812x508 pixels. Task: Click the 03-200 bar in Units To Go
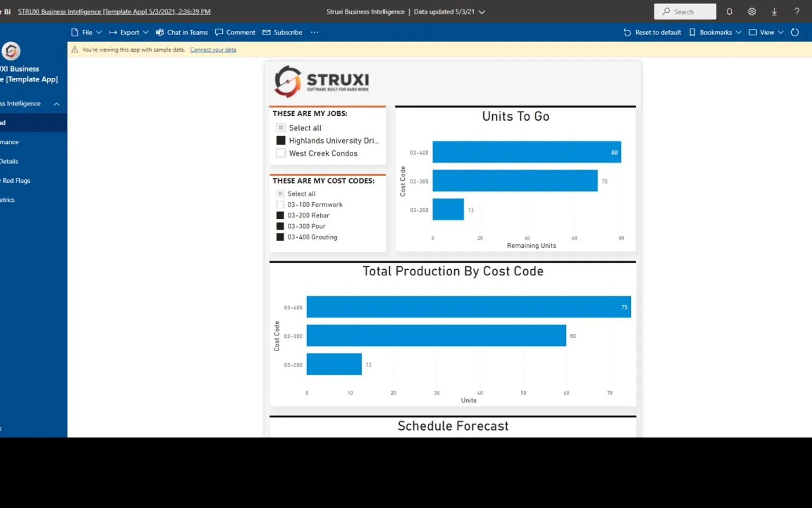coord(448,209)
